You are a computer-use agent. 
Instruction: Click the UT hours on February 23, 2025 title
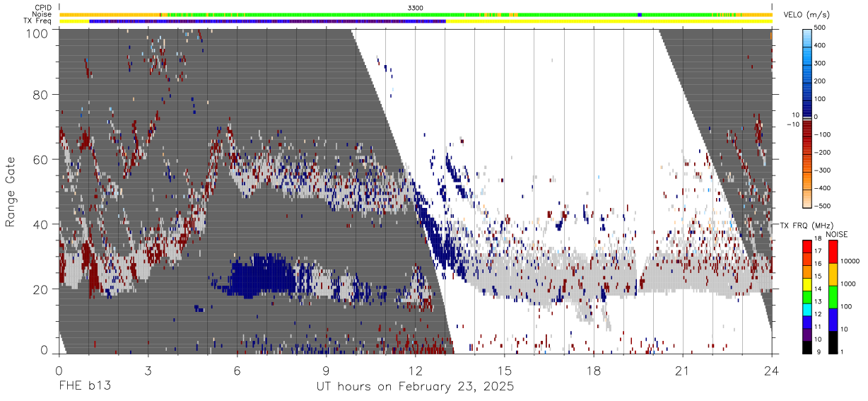pyautogui.click(x=415, y=388)
